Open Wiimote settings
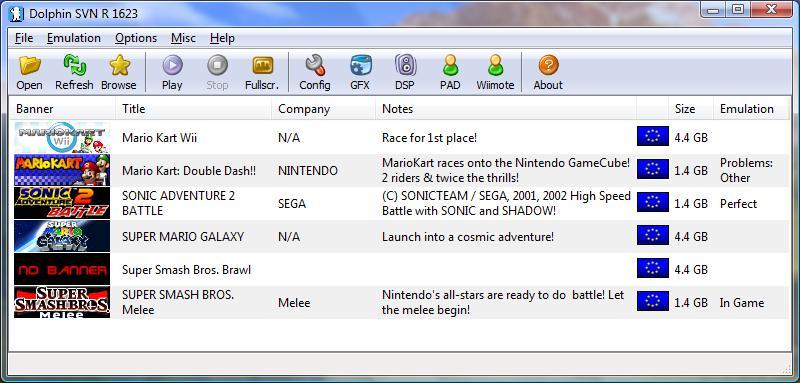800x383 pixels. [495, 65]
